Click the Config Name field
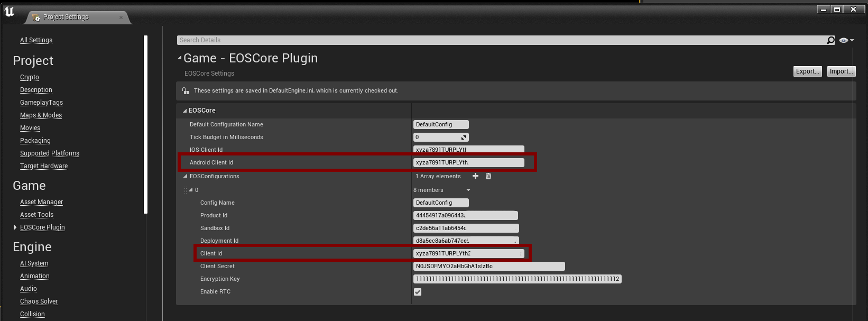This screenshot has width=868, height=321. coord(441,203)
